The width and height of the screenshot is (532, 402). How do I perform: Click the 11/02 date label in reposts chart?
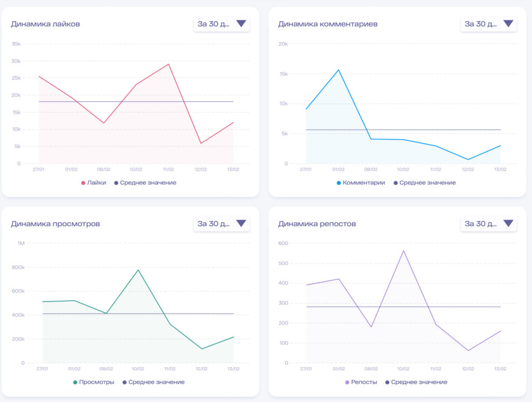[436, 368]
